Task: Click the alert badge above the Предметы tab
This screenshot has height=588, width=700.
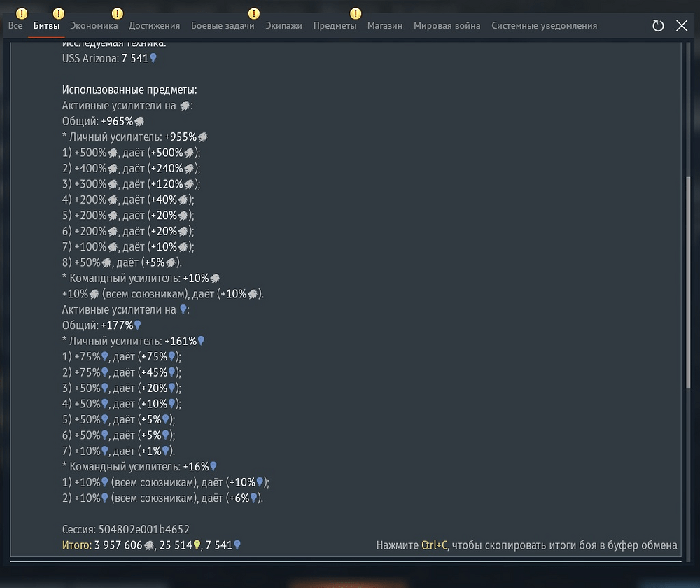Action: point(356,13)
